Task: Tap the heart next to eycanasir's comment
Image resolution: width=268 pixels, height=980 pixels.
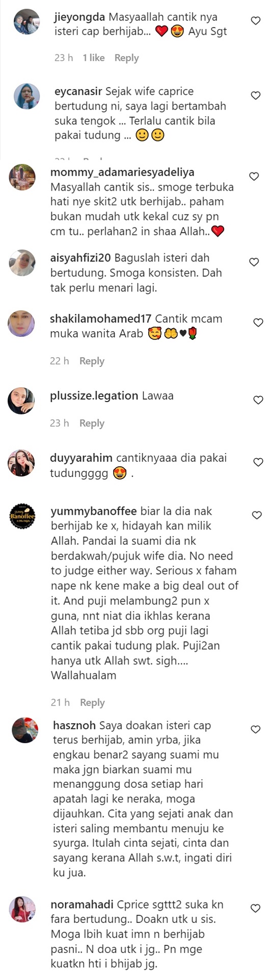Action: tap(256, 95)
